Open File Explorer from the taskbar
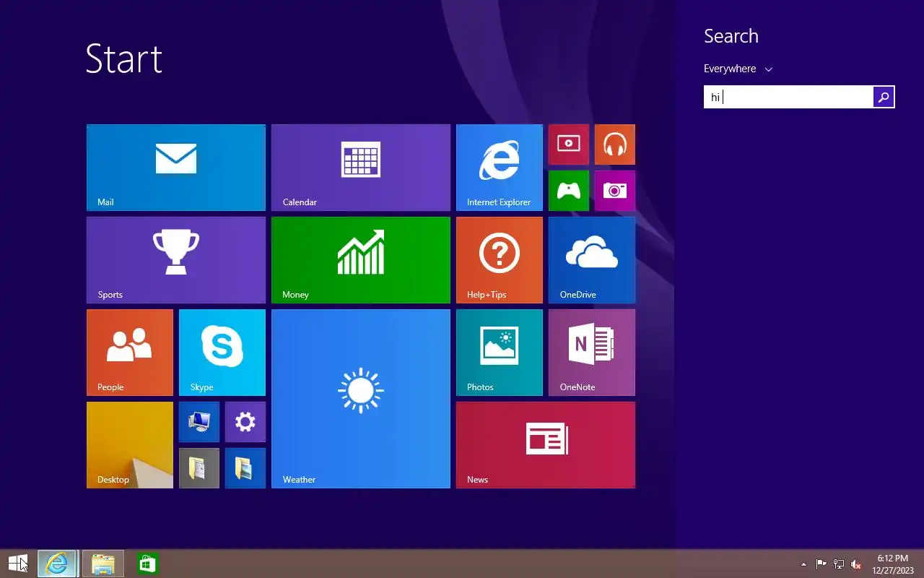This screenshot has height=578, width=924. pos(103,564)
